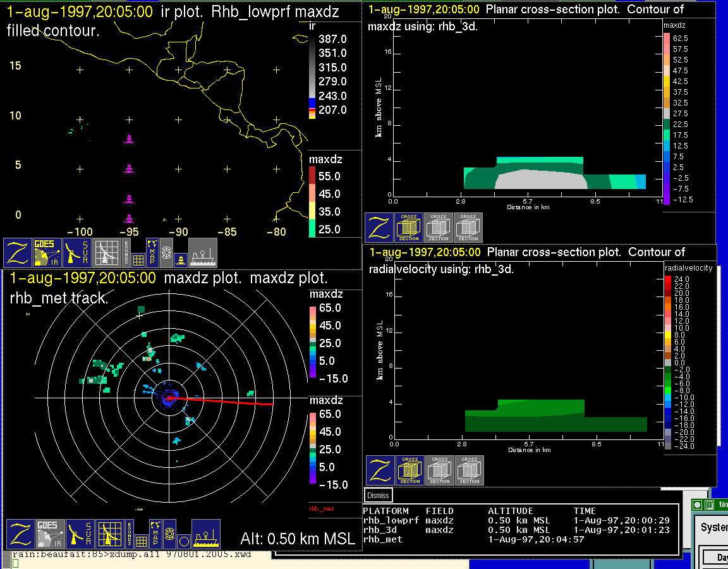The width and height of the screenshot is (728, 569).
Task: Click the Z logo icon in the ir plot window
Action: tap(18, 253)
